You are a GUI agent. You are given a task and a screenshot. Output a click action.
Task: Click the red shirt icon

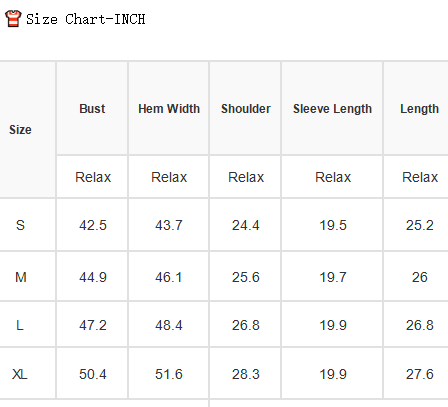[x=13, y=18]
